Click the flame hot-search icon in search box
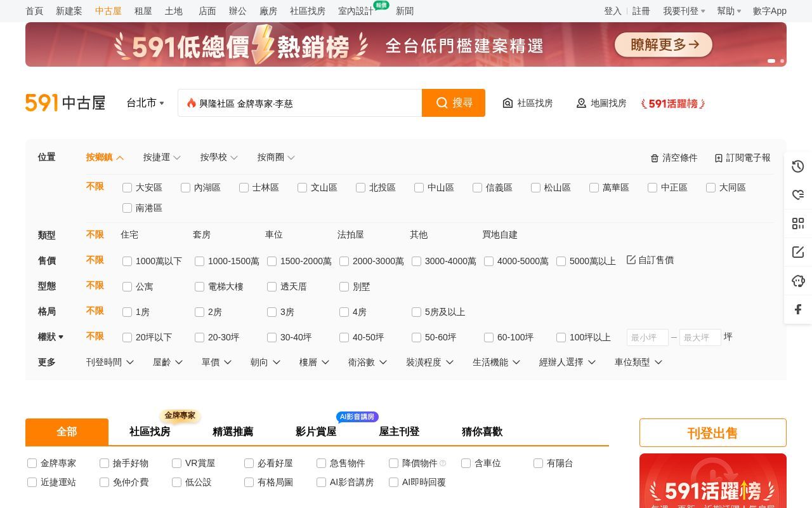 [191, 103]
